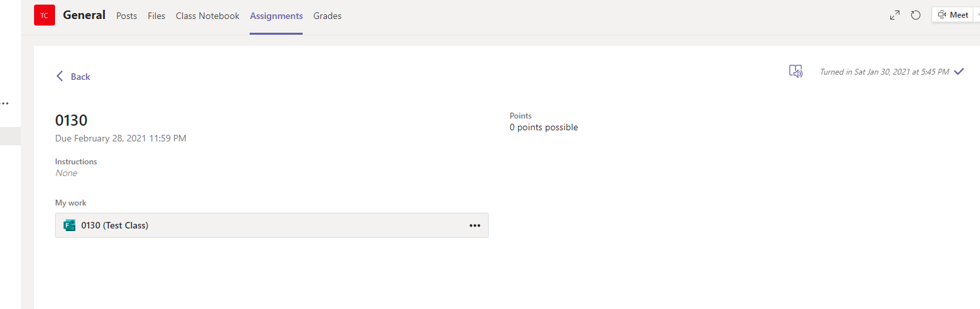The height and width of the screenshot is (309, 980).
Task: Click the Microsoft Forms file icon
Action: [x=69, y=225]
